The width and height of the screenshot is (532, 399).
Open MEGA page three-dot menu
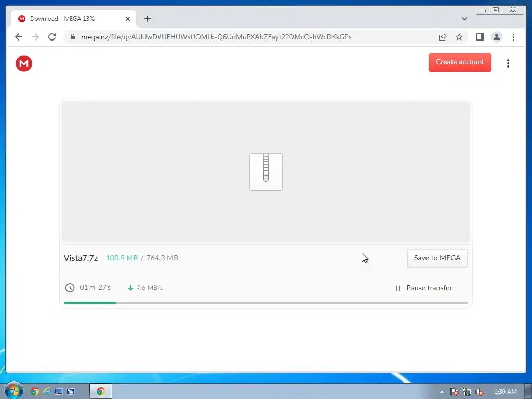508,63
